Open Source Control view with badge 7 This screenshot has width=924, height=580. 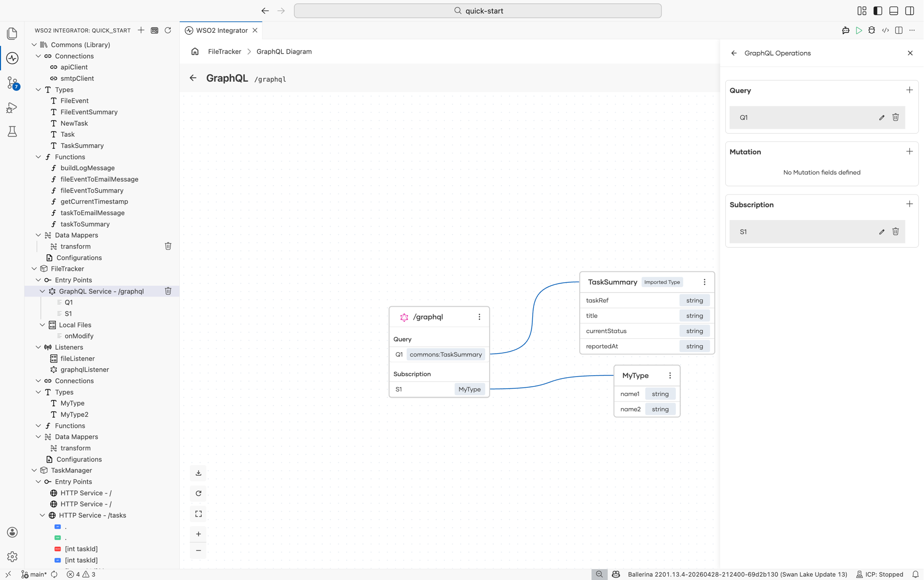[12, 83]
